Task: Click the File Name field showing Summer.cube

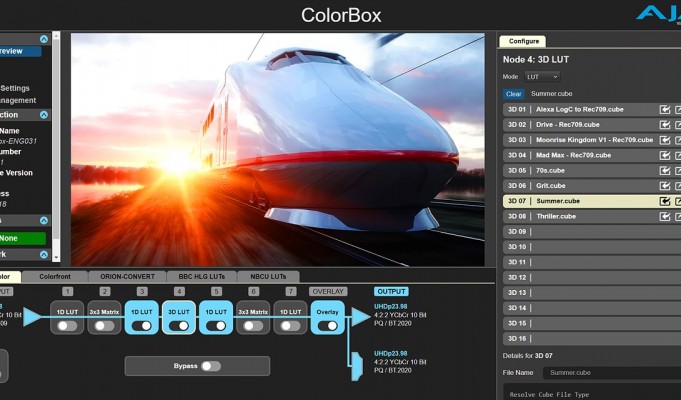Action: (x=612, y=373)
